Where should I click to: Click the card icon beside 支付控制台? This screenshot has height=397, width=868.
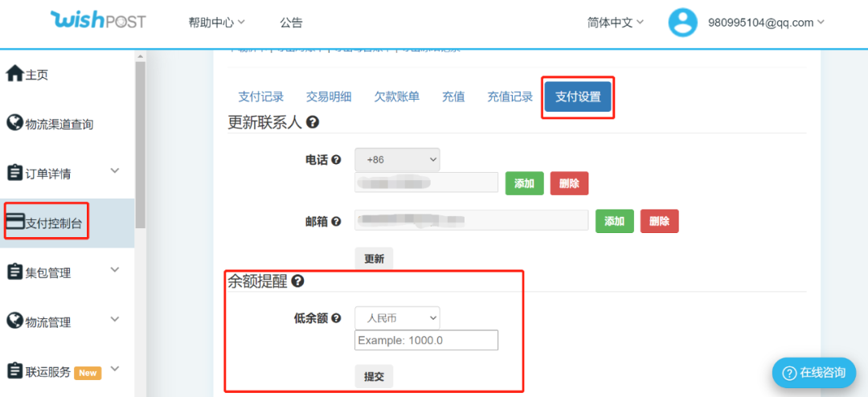[15, 222]
